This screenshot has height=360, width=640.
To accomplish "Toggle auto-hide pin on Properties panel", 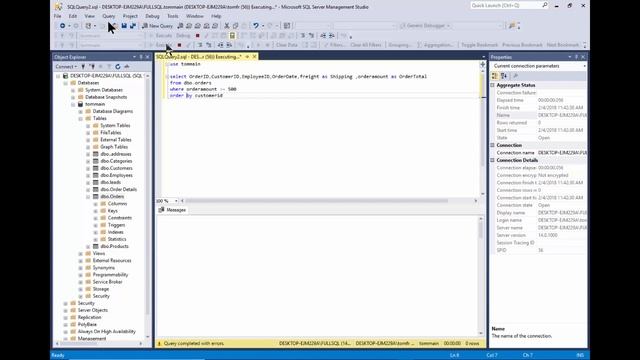I will (576, 57).
